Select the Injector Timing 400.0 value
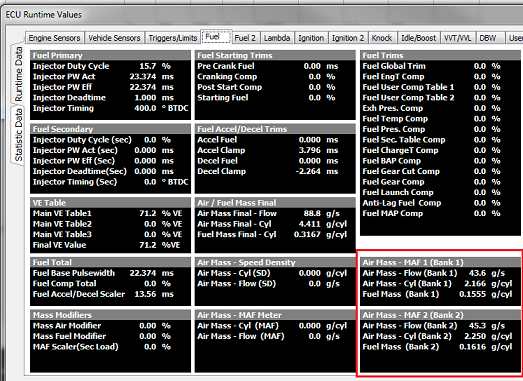Viewport: 523px width, 381px height. [145, 108]
